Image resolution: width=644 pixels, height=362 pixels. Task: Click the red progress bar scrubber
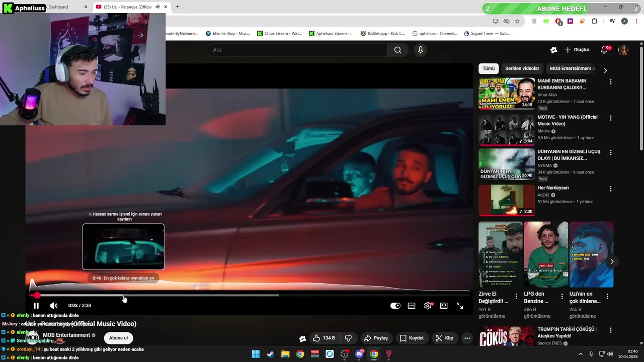pos(37,296)
